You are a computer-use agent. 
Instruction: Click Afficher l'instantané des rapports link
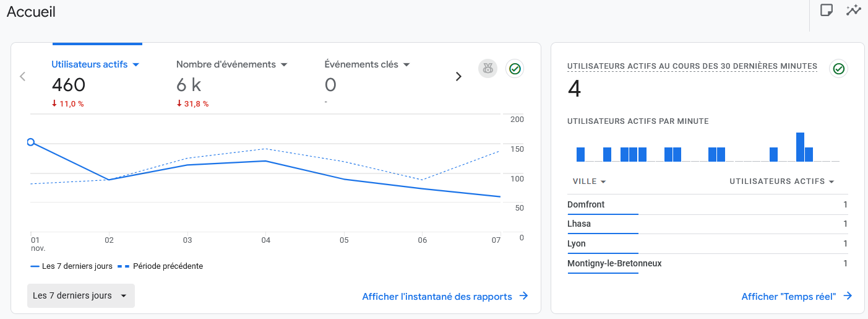[x=437, y=296]
